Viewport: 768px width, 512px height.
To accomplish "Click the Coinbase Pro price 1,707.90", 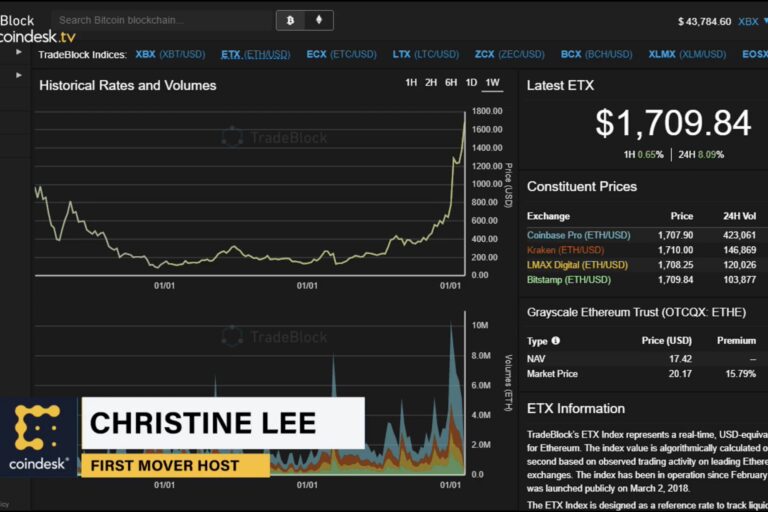I will pyautogui.click(x=675, y=235).
